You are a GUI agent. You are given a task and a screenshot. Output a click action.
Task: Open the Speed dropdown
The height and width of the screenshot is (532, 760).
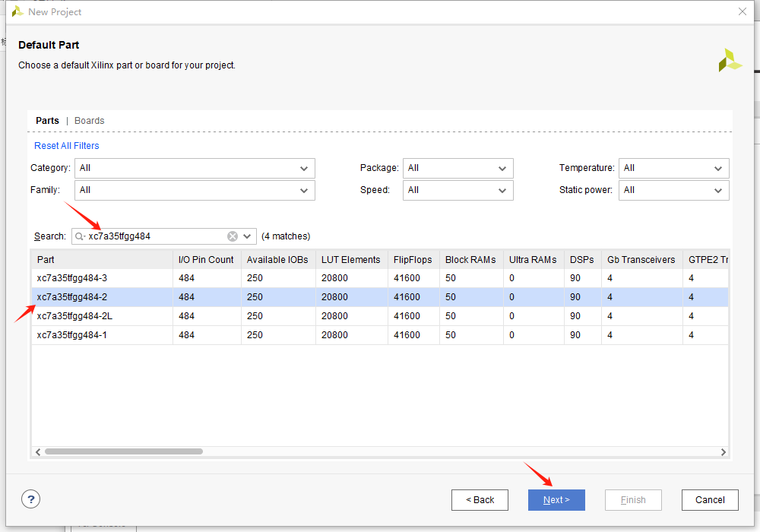(x=458, y=191)
